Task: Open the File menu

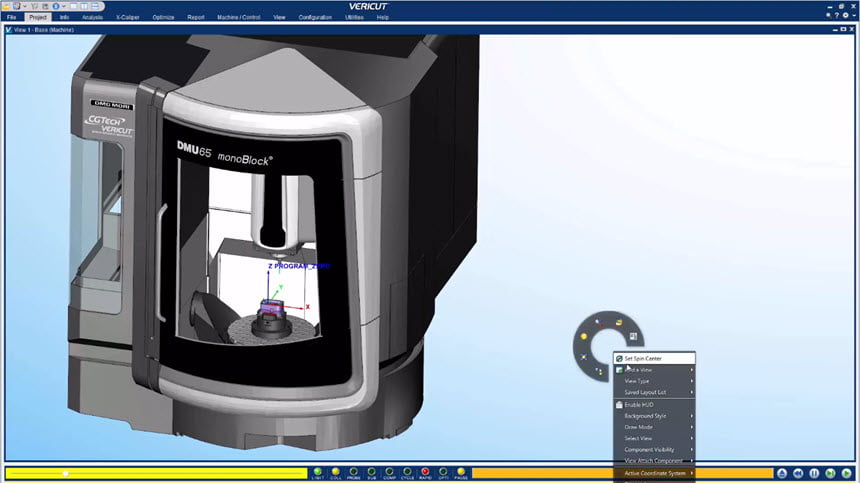Action: [12, 18]
